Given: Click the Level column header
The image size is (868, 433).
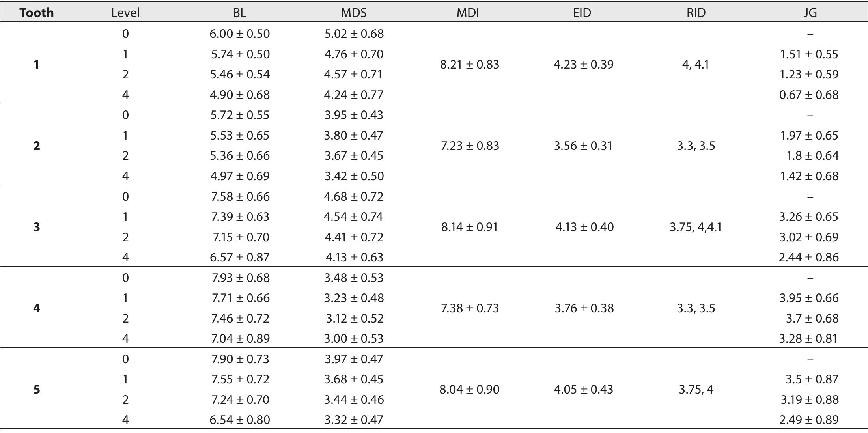Looking at the screenshot, I should coord(125,13).
